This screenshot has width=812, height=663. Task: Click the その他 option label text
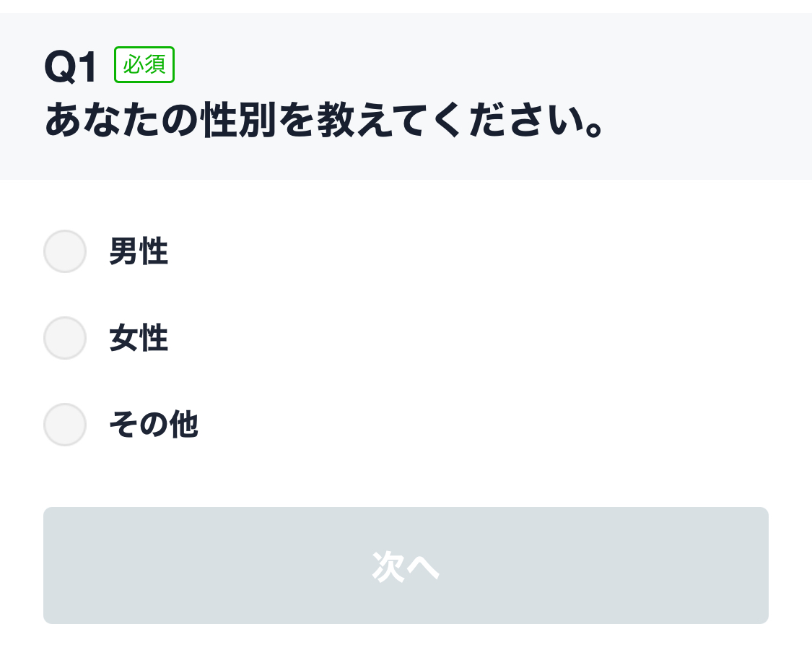[154, 425]
